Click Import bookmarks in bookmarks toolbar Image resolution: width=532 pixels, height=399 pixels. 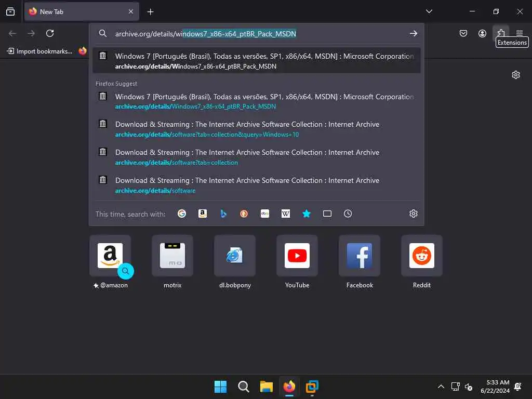tap(39, 51)
